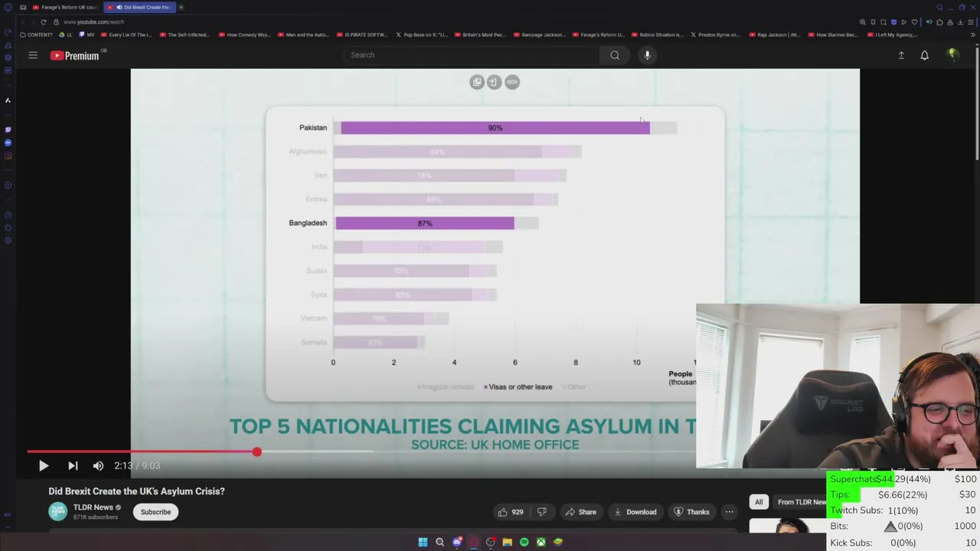Switch to Farage's Reform UK tab
980x551 pixels.
64,7
